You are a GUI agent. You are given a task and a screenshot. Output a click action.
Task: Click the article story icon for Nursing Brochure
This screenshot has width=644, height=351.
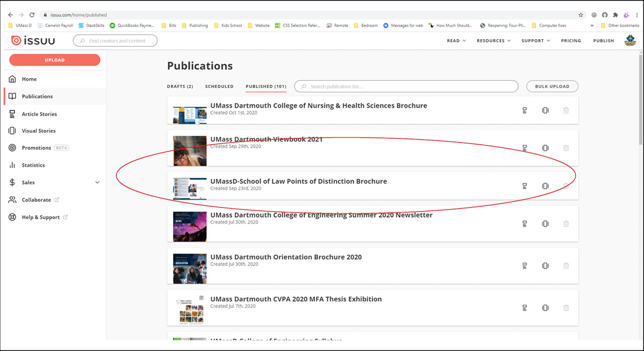(525, 110)
